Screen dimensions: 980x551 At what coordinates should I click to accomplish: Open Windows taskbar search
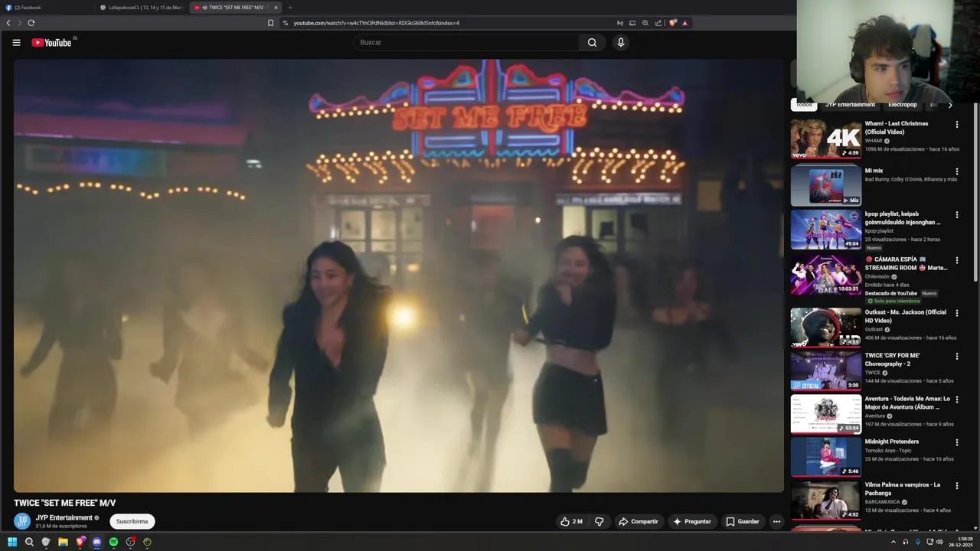(x=29, y=542)
